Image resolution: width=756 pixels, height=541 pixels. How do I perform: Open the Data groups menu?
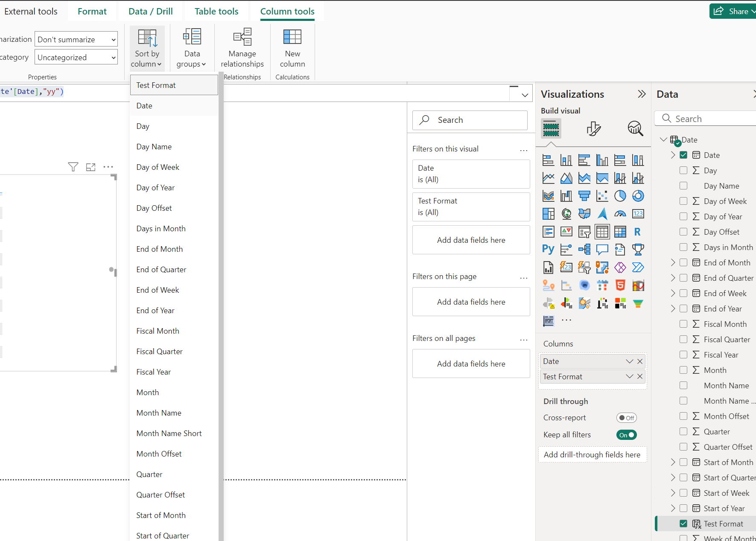pyautogui.click(x=192, y=48)
